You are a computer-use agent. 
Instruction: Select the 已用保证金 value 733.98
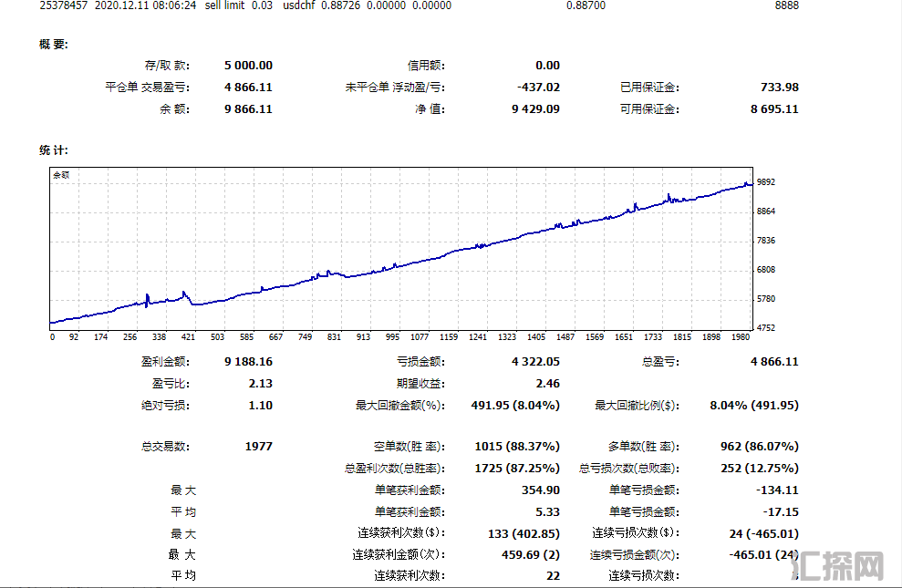coord(779,88)
